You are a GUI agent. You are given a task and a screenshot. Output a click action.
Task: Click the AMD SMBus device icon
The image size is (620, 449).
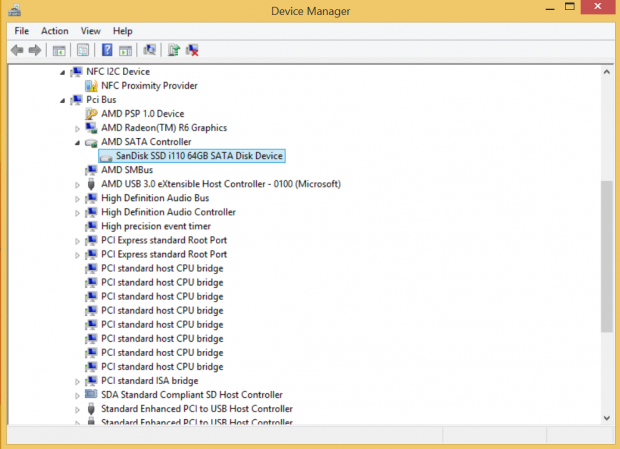pos(91,170)
